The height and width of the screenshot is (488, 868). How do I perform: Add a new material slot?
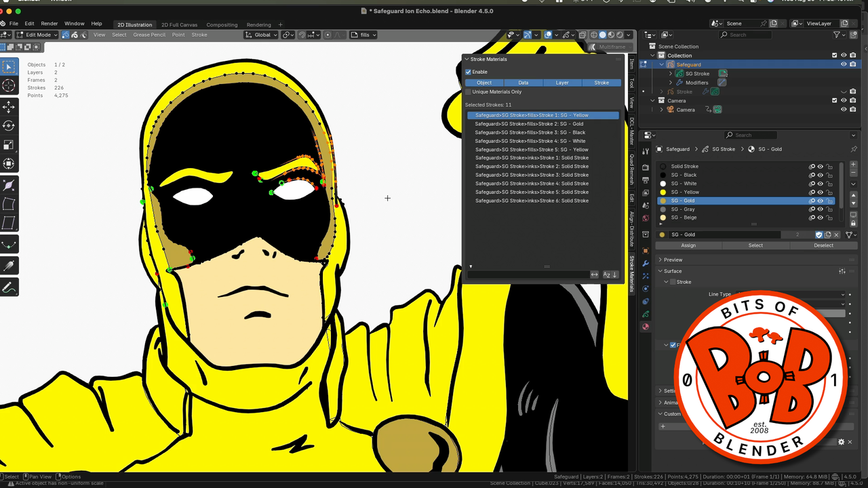pyautogui.click(x=853, y=165)
